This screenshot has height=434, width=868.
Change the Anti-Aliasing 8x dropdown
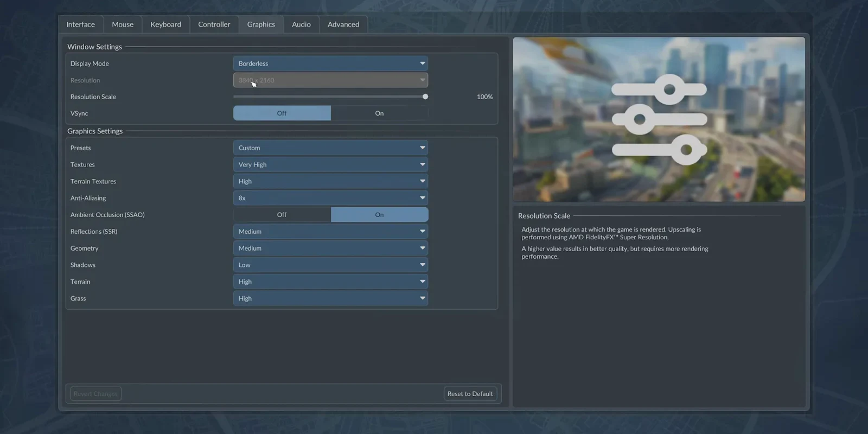point(330,198)
